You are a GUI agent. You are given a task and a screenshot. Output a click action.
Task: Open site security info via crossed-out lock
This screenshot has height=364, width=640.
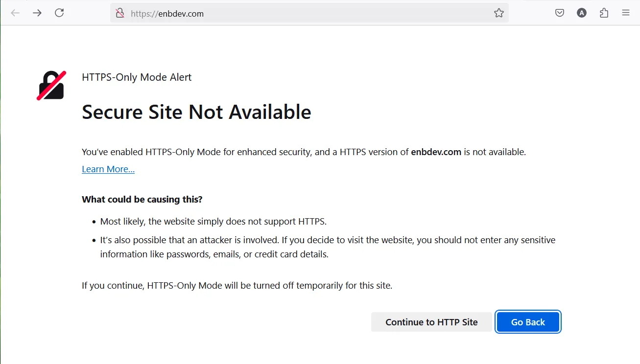[120, 13]
